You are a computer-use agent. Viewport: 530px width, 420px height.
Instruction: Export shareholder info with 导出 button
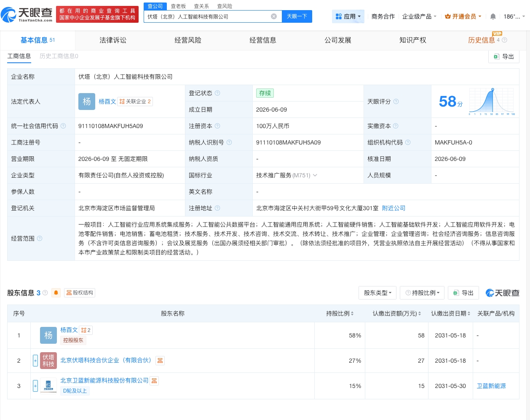coord(463,293)
